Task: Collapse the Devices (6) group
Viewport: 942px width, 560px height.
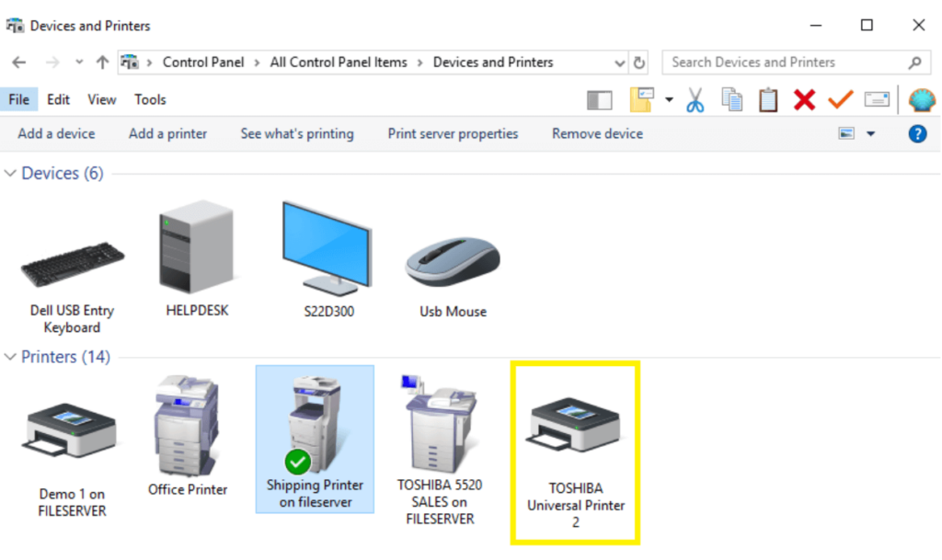Action: [x=9, y=174]
